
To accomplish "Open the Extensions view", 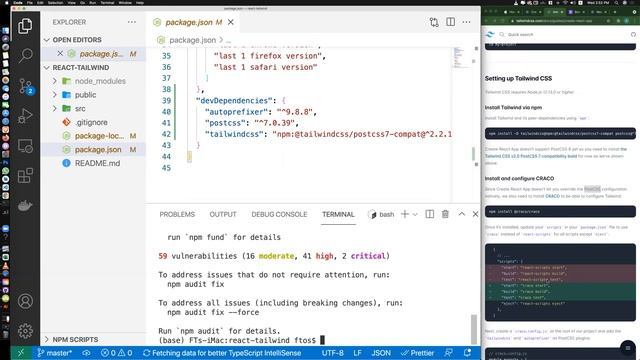I will (x=25, y=176).
